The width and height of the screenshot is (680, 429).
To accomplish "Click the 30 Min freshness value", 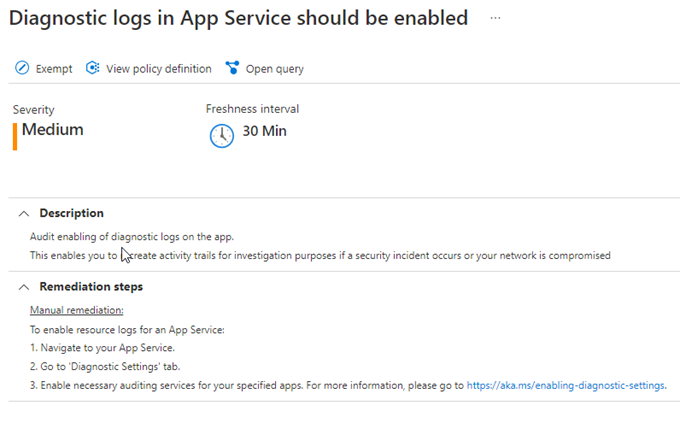I will [265, 131].
